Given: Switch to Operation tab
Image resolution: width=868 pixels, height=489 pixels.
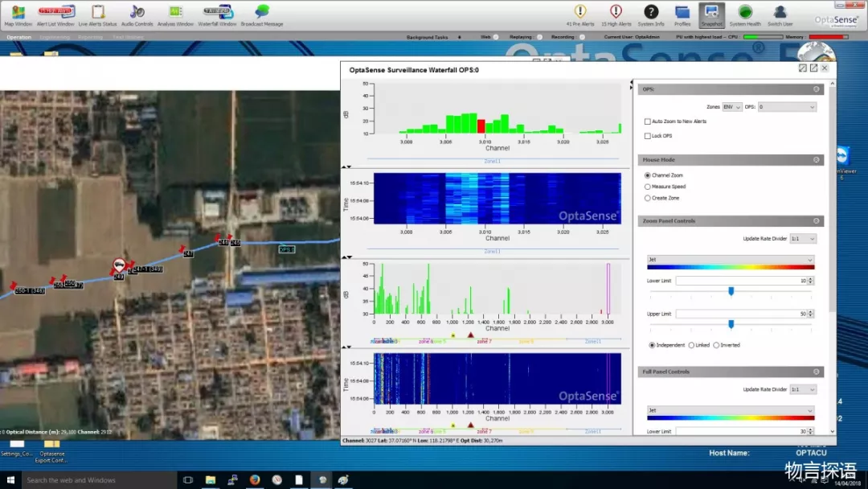Looking at the screenshot, I should pos(18,37).
